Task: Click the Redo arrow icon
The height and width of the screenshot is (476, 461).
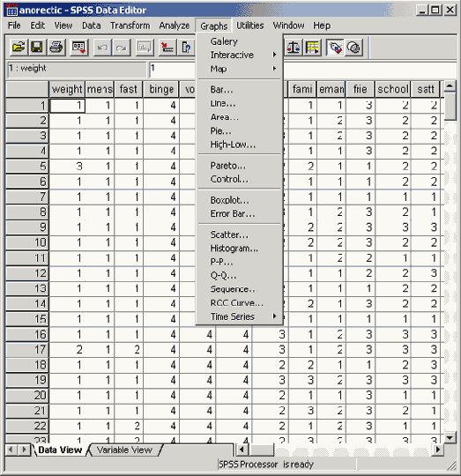Action: pyautogui.click(x=122, y=48)
